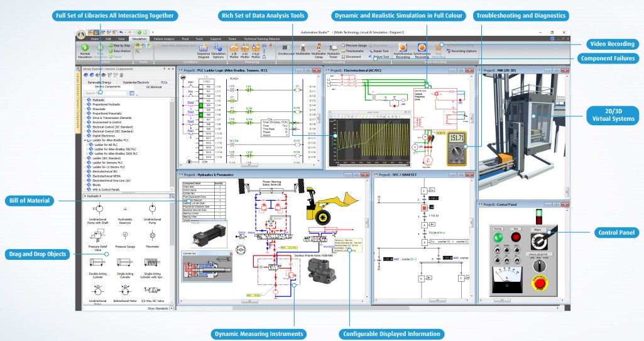
Task: Click the library search input field
Action: tap(99, 93)
